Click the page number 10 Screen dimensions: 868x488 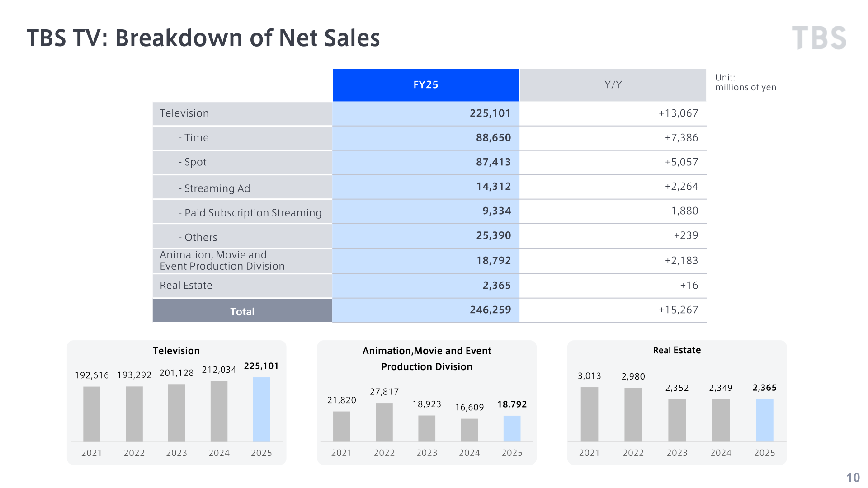point(853,478)
